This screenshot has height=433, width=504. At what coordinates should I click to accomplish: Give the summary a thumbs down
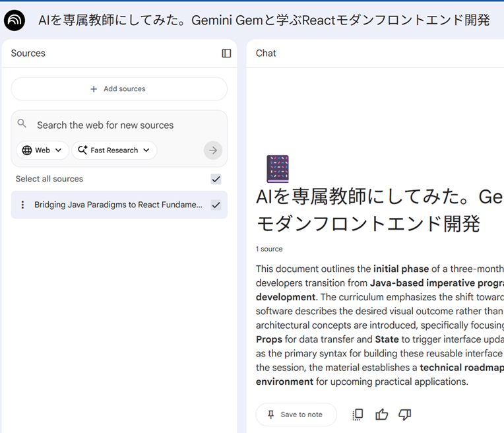click(405, 415)
